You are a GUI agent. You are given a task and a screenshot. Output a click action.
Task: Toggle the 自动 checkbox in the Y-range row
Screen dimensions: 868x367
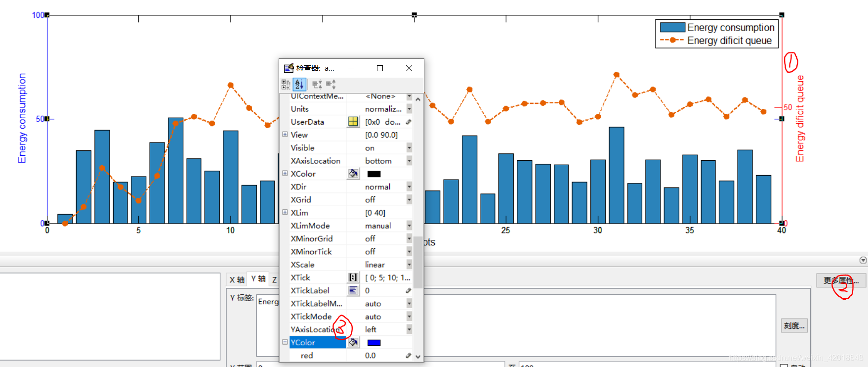(784, 366)
